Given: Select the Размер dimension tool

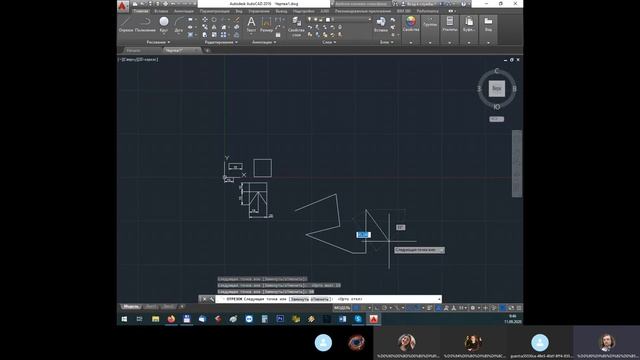Looking at the screenshot, I should [x=266, y=24].
